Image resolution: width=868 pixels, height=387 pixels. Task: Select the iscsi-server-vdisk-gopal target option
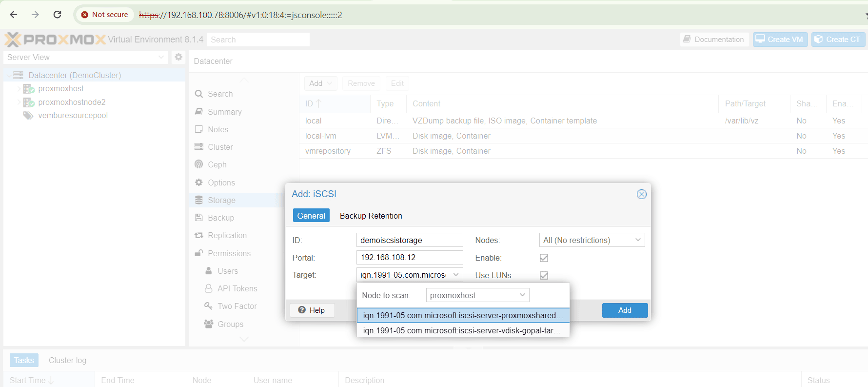[463, 330]
